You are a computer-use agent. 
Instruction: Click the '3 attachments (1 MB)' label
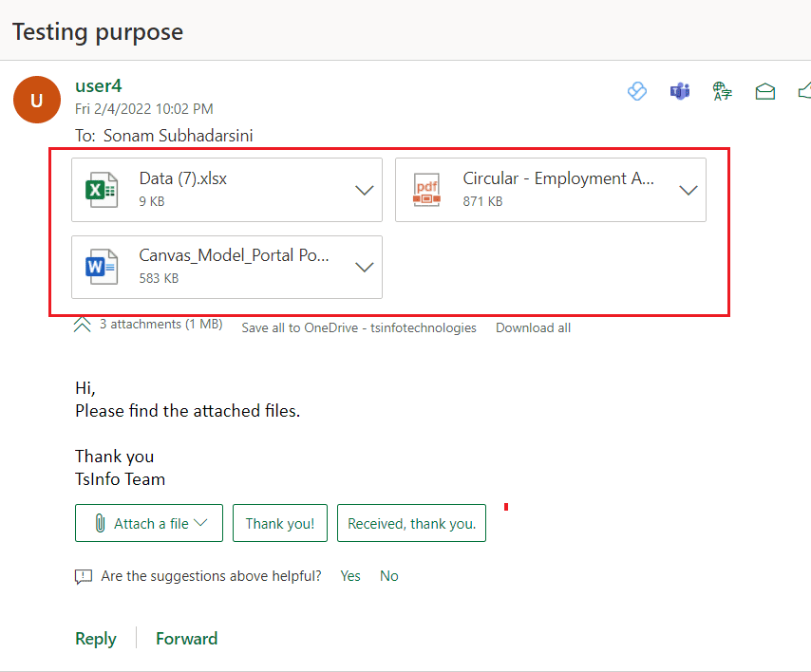pos(160,324)
